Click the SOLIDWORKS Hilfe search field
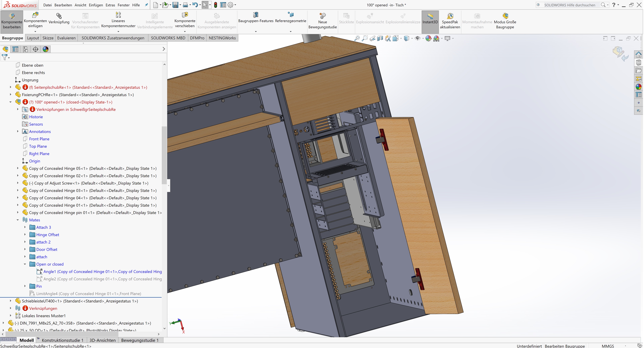Screen dimensions: 644x348 pyautogui.click(x=570, y=5)
